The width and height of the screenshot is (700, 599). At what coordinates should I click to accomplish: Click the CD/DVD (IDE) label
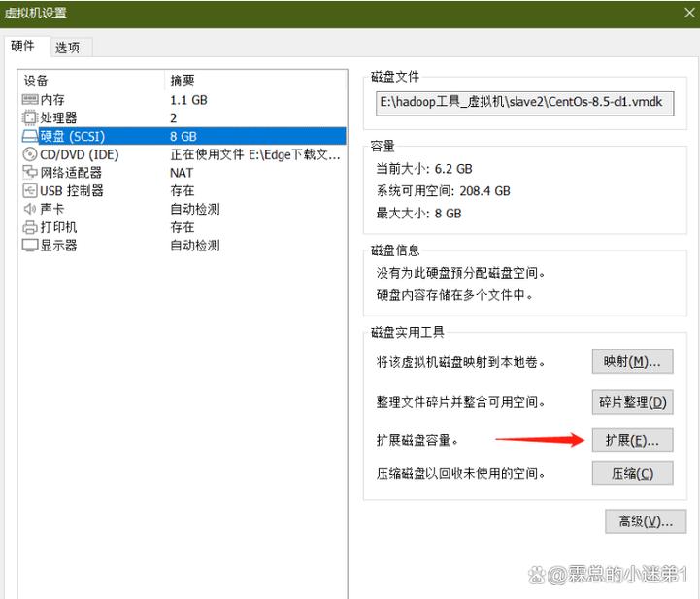pyautogui.click(x=80, y=154)
